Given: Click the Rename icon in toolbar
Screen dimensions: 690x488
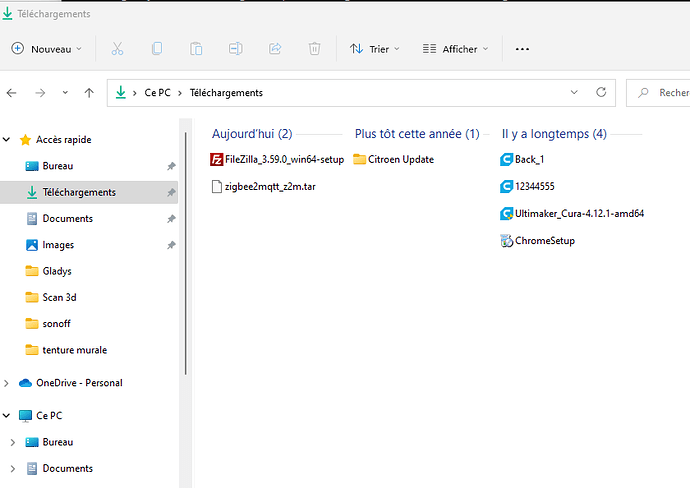Looking at the screenshot, I should [235, 48].
